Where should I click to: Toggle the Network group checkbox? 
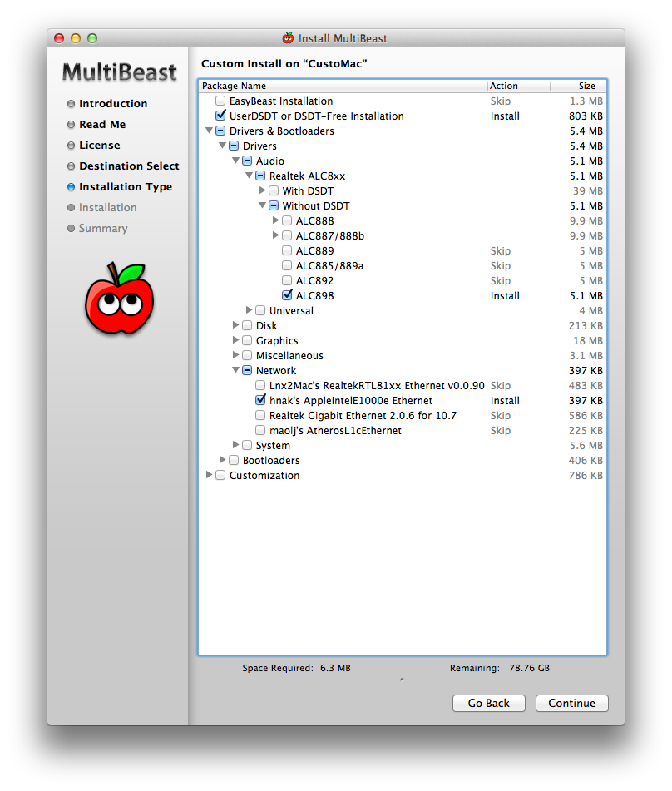(x=247, y=370)
